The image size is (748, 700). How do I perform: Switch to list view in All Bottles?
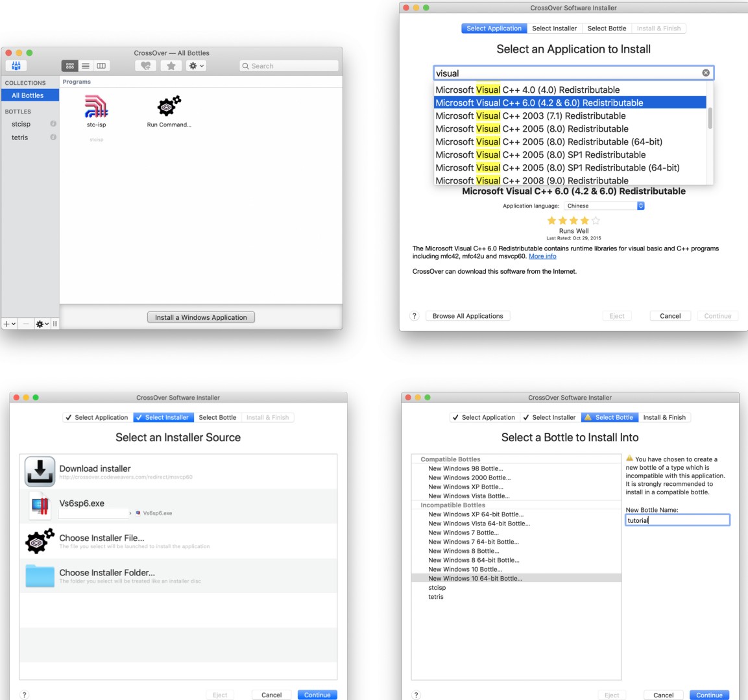coord(86,66)
